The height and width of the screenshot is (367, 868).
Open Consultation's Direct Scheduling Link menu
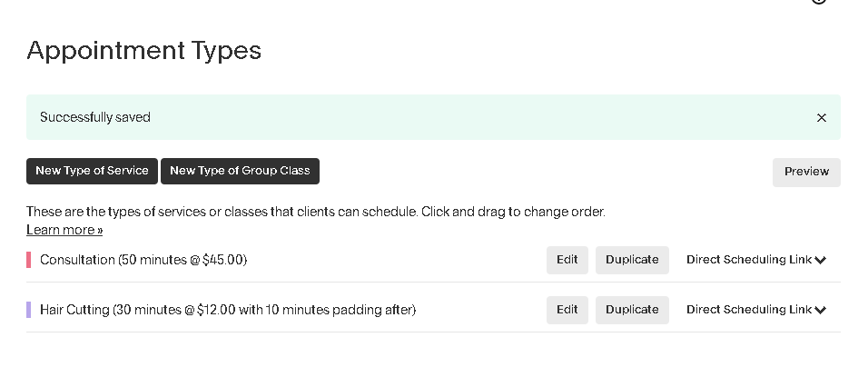point(749,260)
